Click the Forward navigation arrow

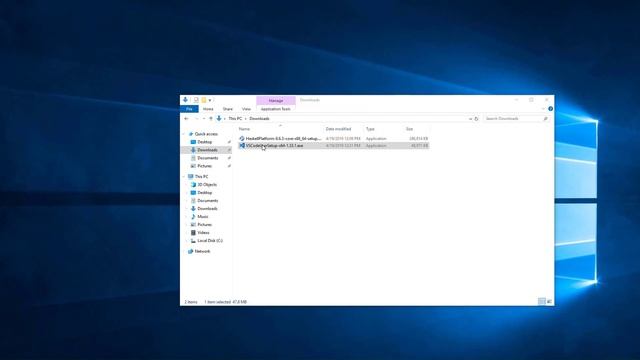[x=196, y=119]
